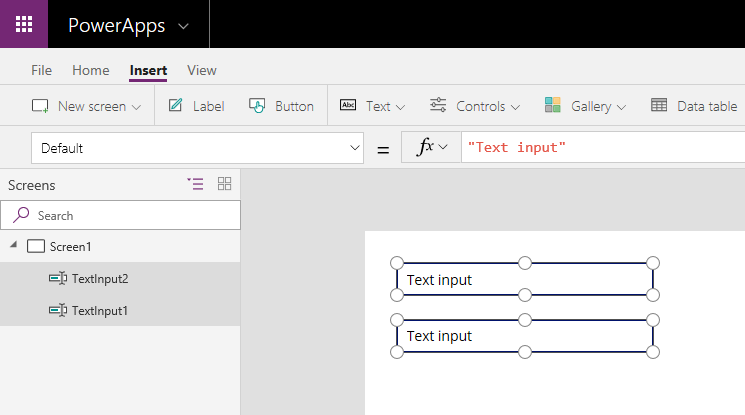Insert a Label control
The image size is (745, 415).
(196, 106)
